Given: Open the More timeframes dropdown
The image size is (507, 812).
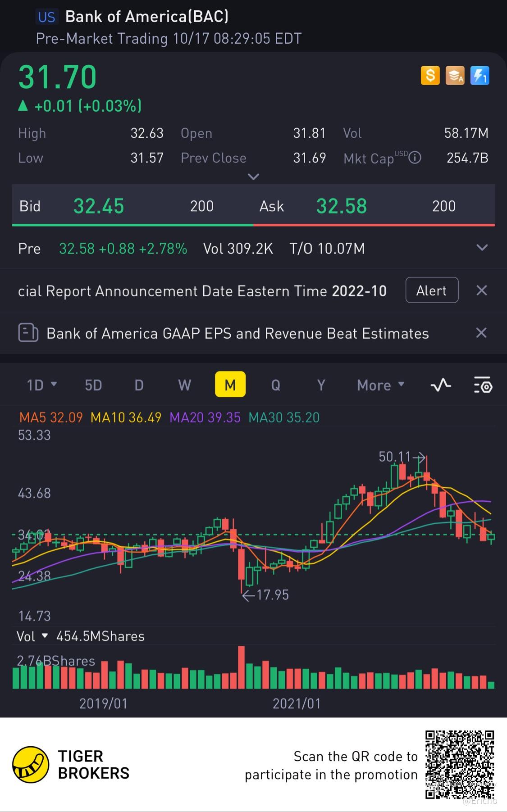Looking at the screenshot, I should click(380, 385).
